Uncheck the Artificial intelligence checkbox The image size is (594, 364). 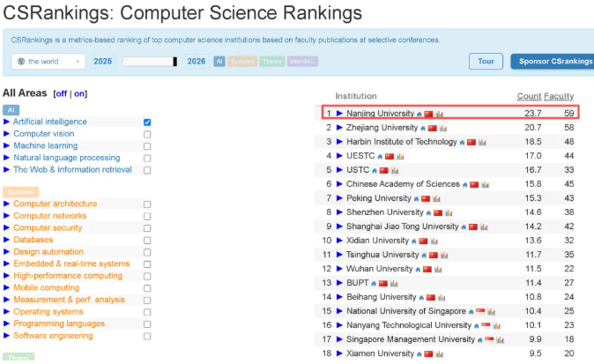pyautogui.click(x=147, y=122)
